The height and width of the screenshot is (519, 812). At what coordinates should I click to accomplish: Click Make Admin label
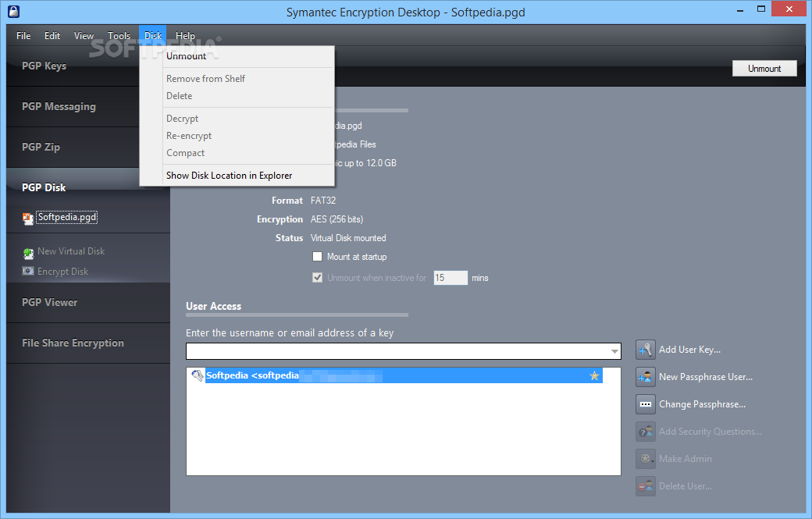(x=686, y=459)
